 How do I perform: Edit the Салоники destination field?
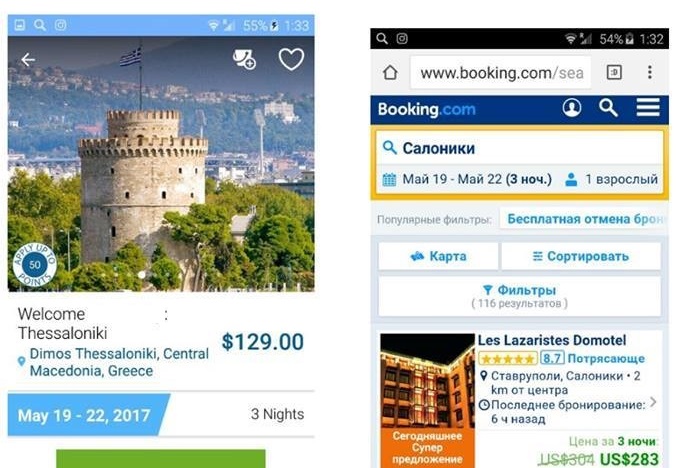(x=519, y=148)
